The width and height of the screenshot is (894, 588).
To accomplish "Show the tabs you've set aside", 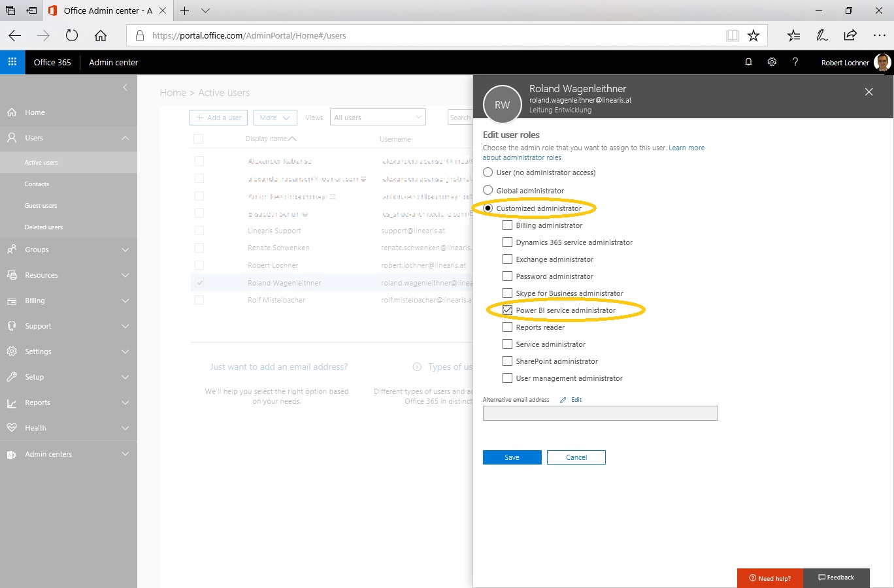I will 10,10.
